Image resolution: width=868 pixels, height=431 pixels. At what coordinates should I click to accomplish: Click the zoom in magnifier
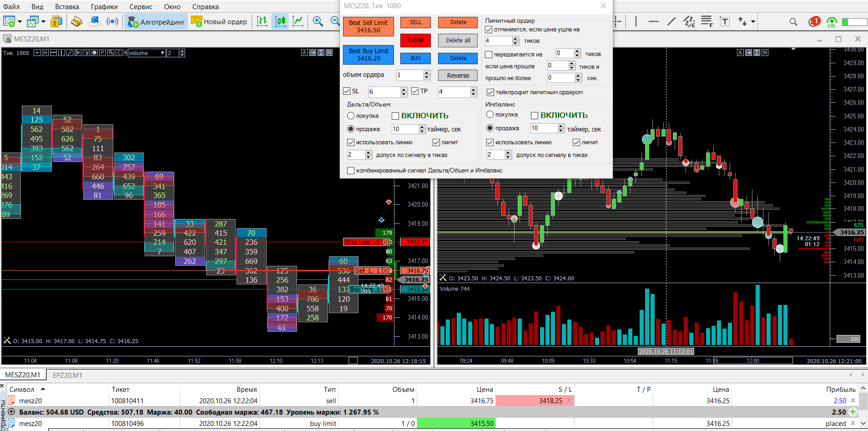(x=318, y=21)
